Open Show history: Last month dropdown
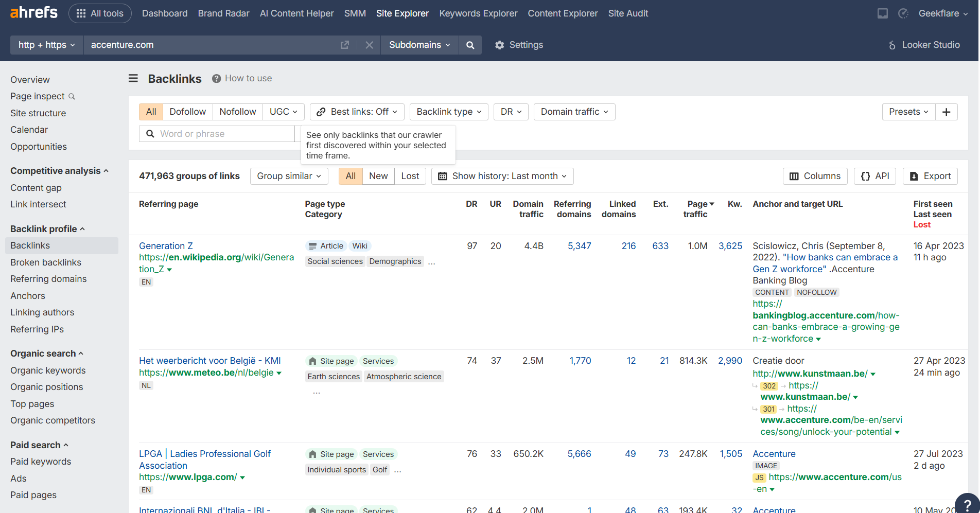Viewport: 980px width, 513px height. pos(502,176)
